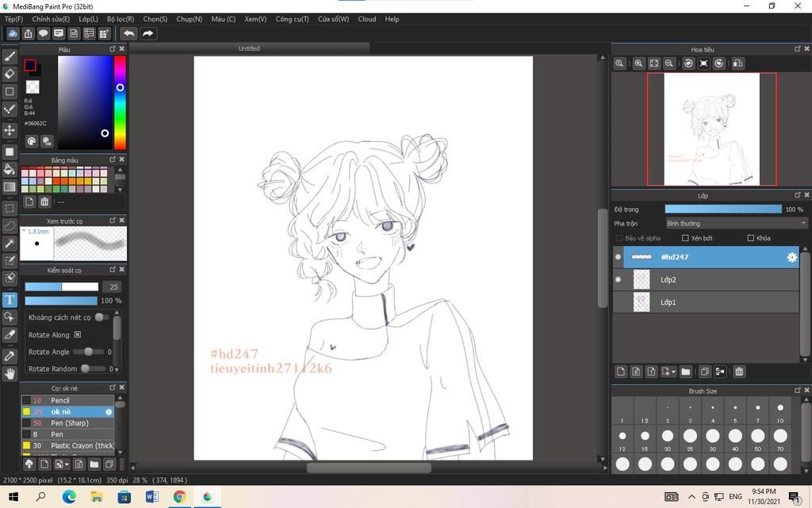Image resolution: width=812 pixels, height=508 pixels.
Task: Select the Eyedropper tool
Action: click(10, 356)
